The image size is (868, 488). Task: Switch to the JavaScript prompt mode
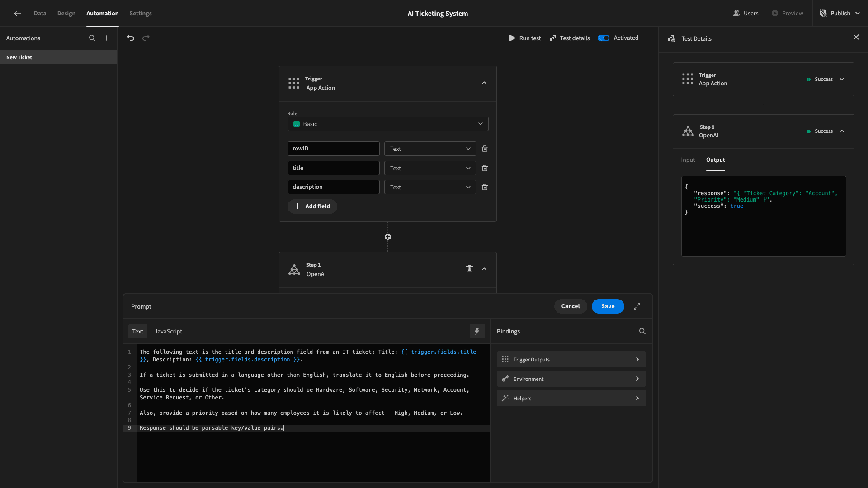pos(168,331)
